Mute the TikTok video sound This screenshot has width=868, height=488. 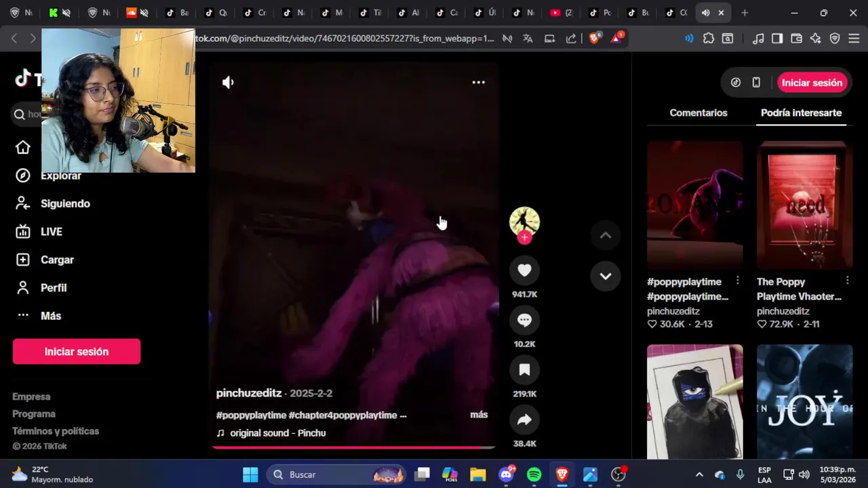tap(228, 83)
